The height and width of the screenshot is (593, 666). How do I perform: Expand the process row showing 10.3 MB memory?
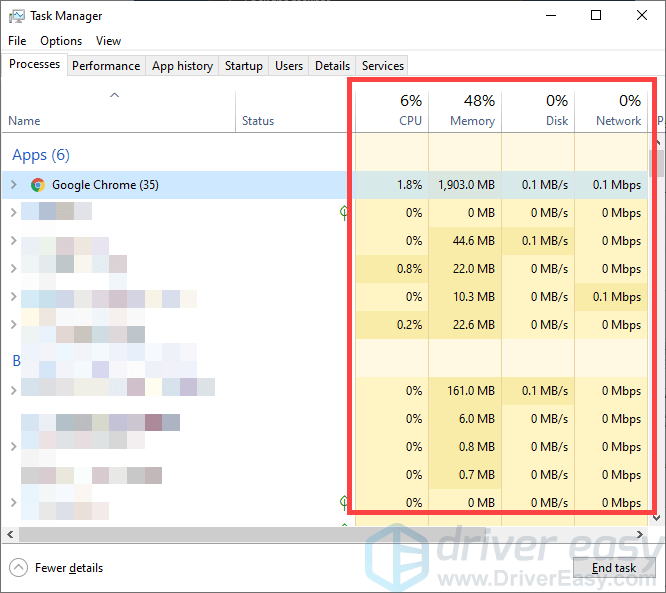tap(14, 296)
